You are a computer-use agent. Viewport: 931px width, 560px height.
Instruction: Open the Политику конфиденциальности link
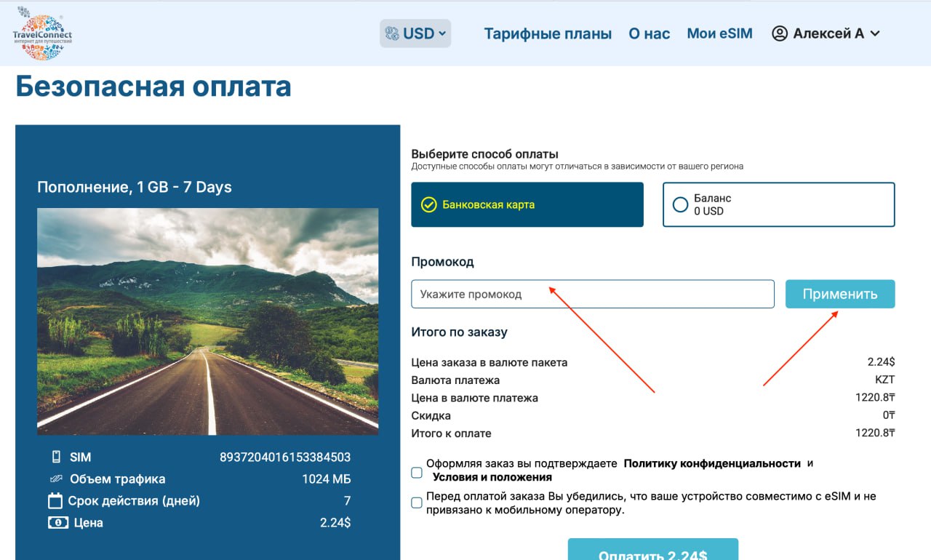pyautogui.click(x=712, y=463)
